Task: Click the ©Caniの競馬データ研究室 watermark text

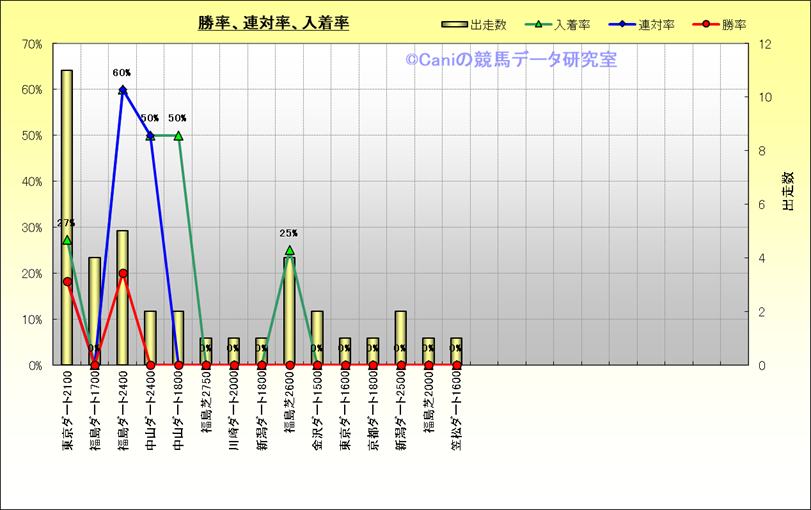Action: (511, 60)
